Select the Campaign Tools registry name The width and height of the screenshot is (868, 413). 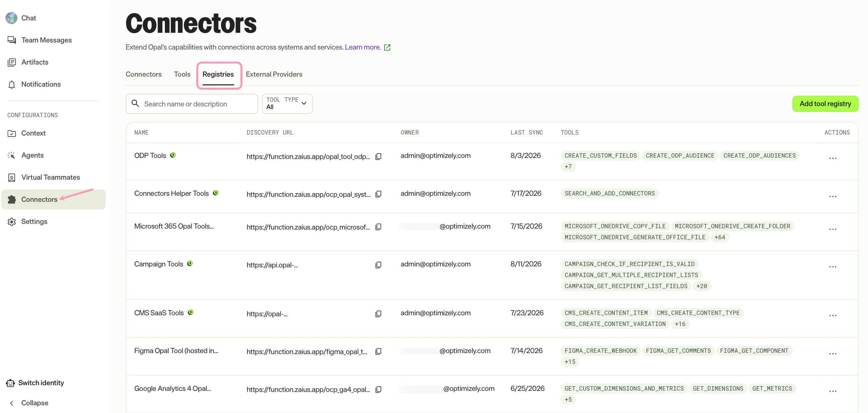click(x=158, y=264)
